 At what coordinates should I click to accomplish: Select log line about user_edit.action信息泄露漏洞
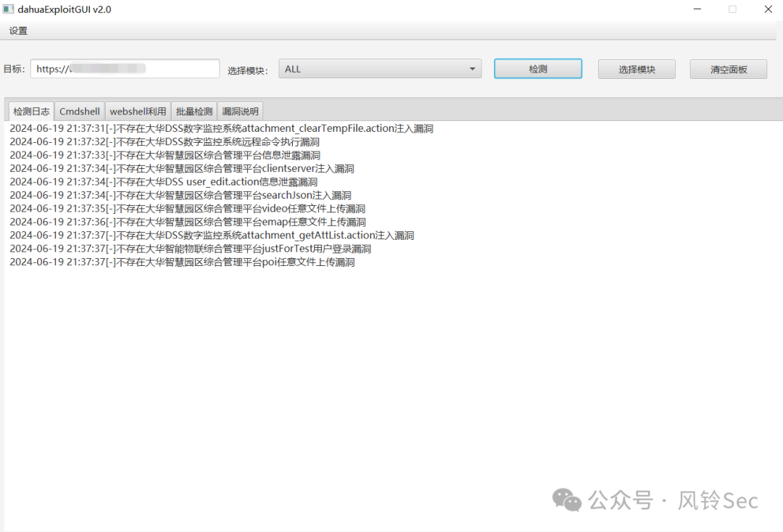163,182
